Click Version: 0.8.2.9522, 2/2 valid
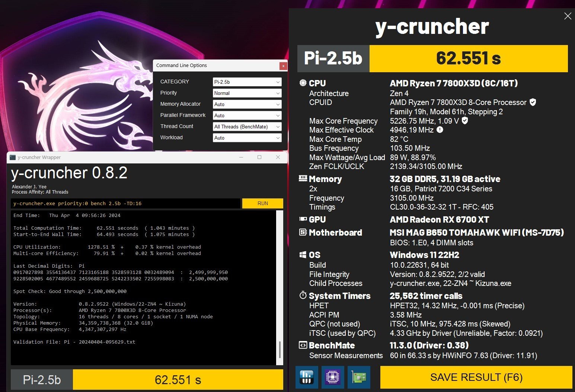This screenshot has width=575, height=392. click(x=437, y=274)
